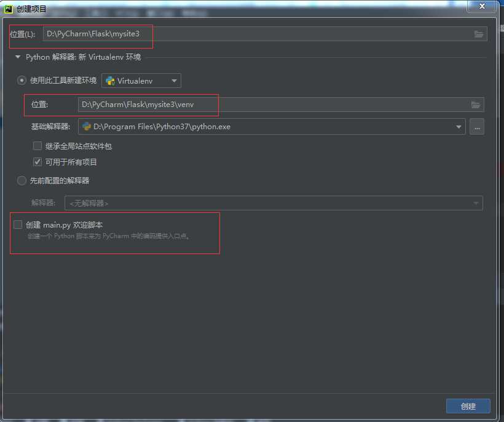The image size is (504, 422).
Task: Click the Create (创建) button
Action: click(x=468, y=406)
